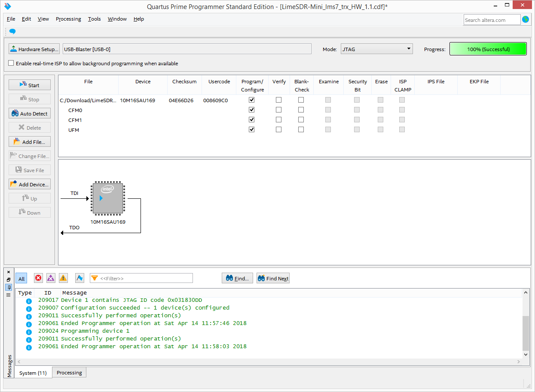Open the File menu
The image size is (535, 392).
pos(11,19)
